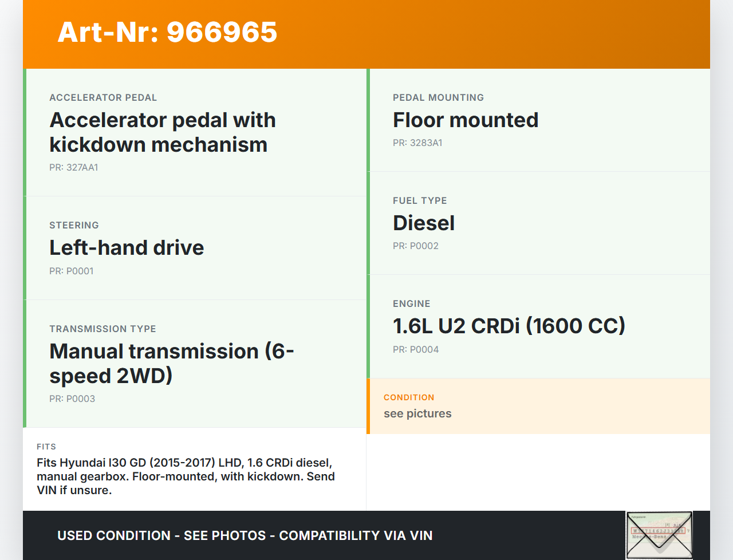Screen dimensions: 733x560
Task: Click the orange CONDITION label
Action: [409, 397]
